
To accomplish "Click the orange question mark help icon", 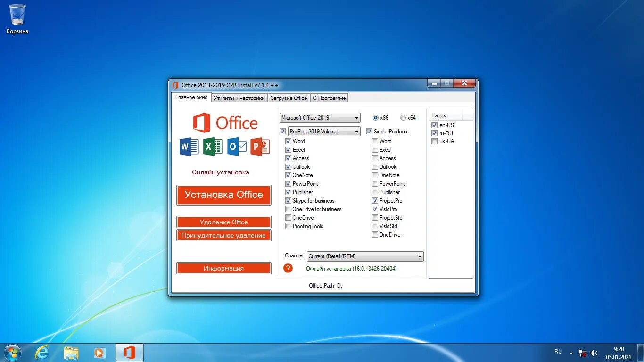I will [288, 268].
